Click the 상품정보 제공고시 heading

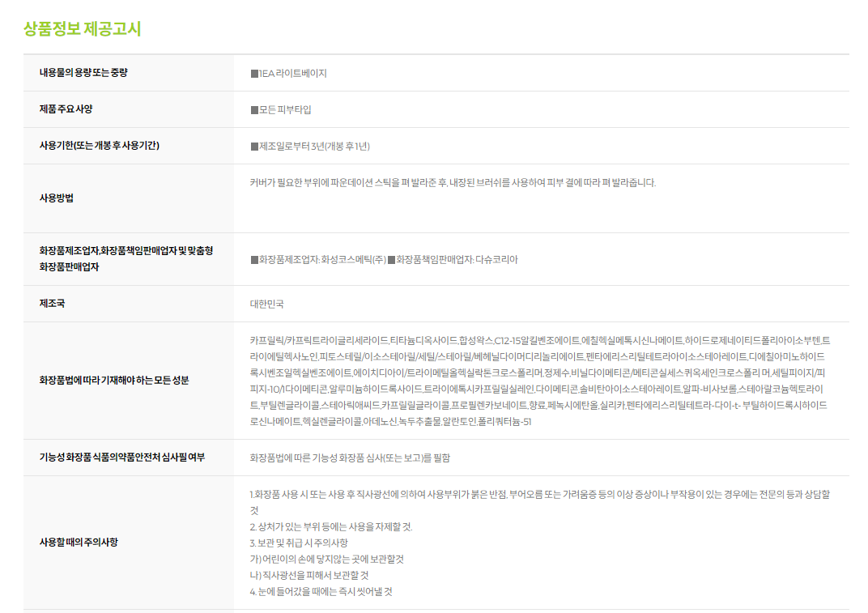(83, 29)
